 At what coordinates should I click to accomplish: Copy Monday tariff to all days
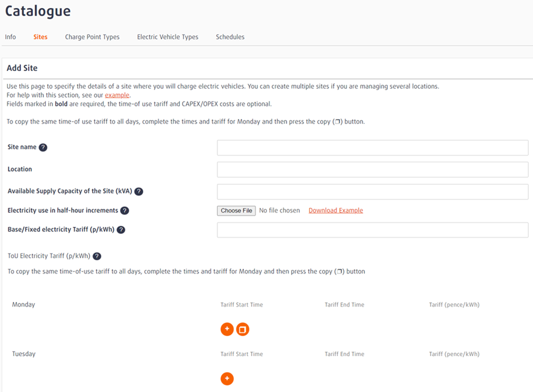coord(242,329)
